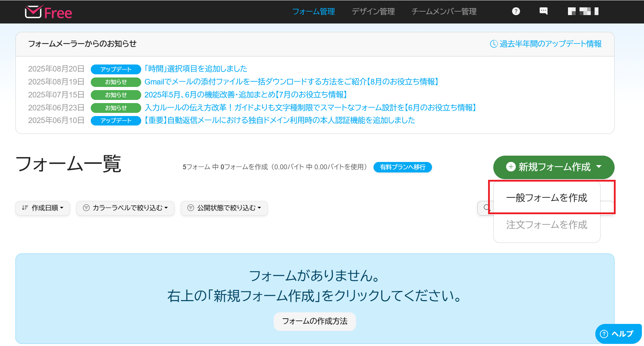The width and height of the screenshot is (644, 346).
Task: Open 過去半年間のアップデート情報 link
Action: 546,44
